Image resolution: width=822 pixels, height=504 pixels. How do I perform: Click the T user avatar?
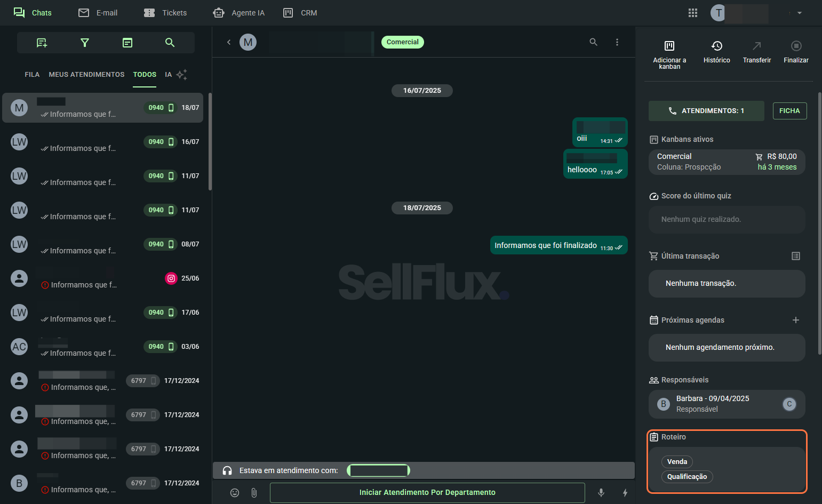click(719, 13)
